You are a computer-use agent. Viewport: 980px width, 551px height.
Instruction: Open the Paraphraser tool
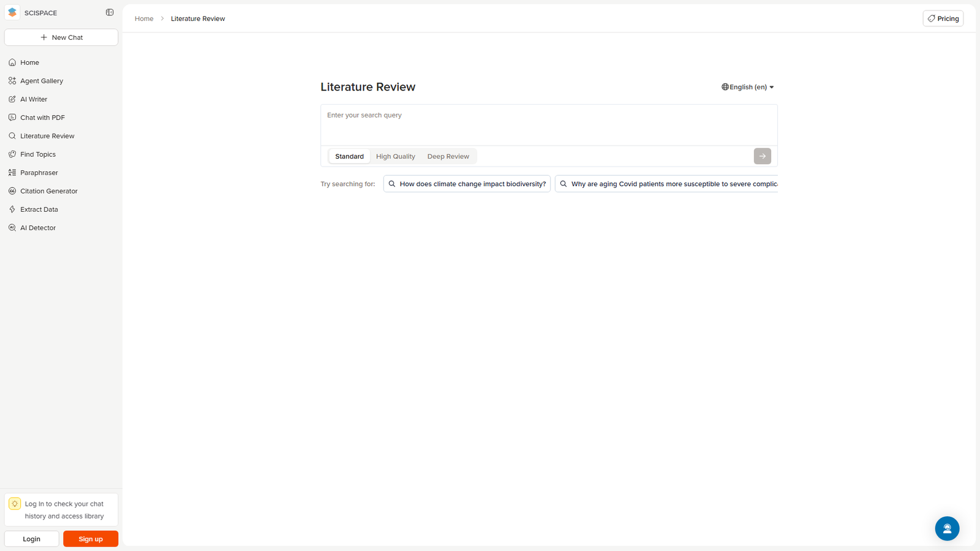click(39, 173)
